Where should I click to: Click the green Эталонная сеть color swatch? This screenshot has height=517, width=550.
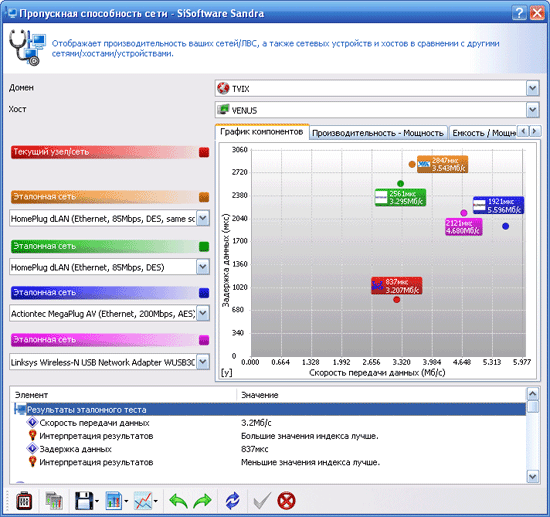(x=204, y=247)
